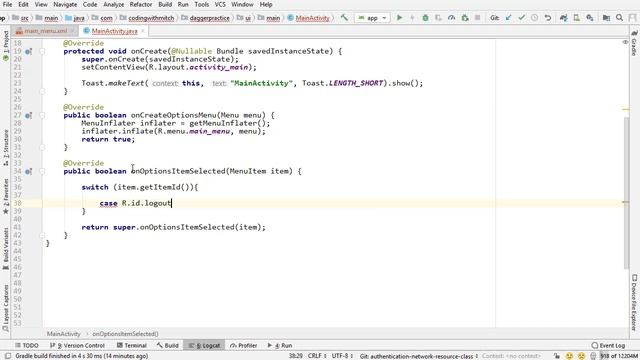Open the Build Variants tool window
Viewport: 640px width, 360px height.
6,248
